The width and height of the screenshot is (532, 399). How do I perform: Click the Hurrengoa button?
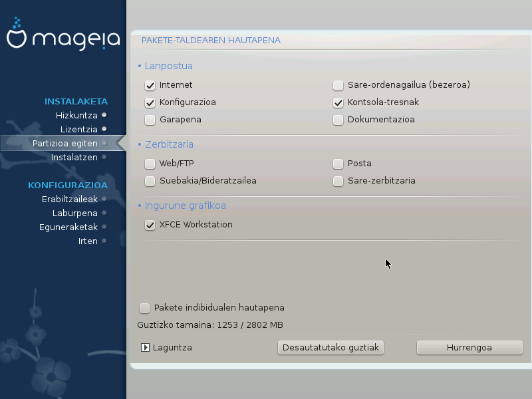click(x=469, y=347)
